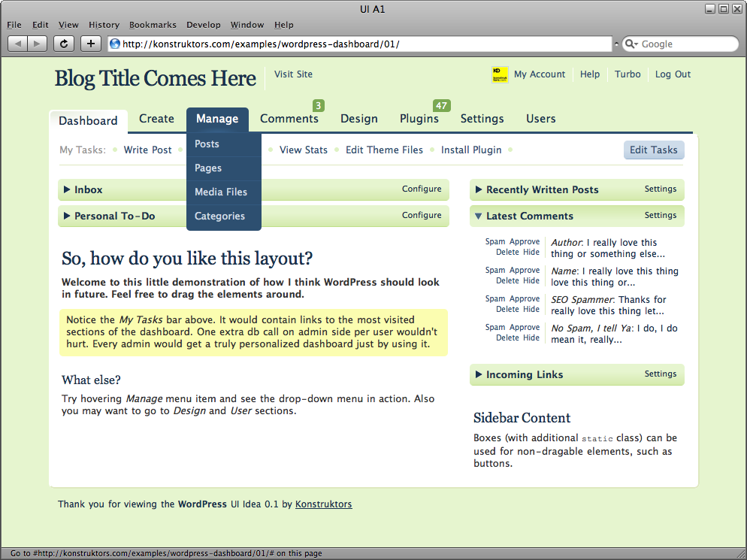747x560 pixels.
Task: Click the Google search magnifier icon
Action: (x=631, y=44)
